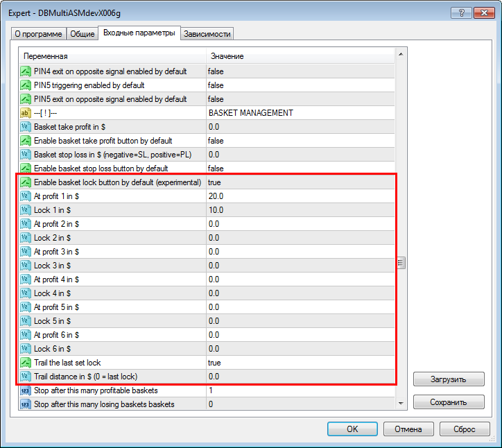
Task: Click the icon beside Lock 3 in $
Action: tap(26, 266)
